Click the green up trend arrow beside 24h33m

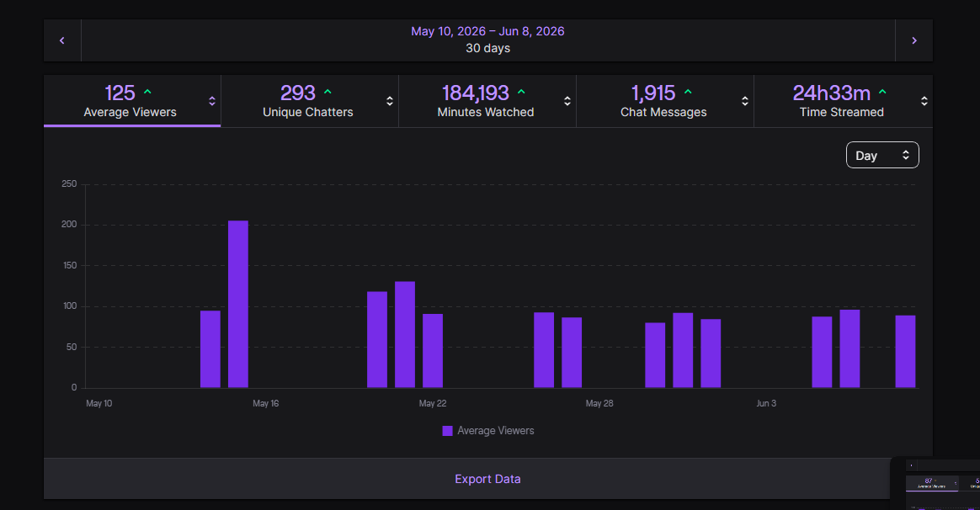(x=882, y=92)
